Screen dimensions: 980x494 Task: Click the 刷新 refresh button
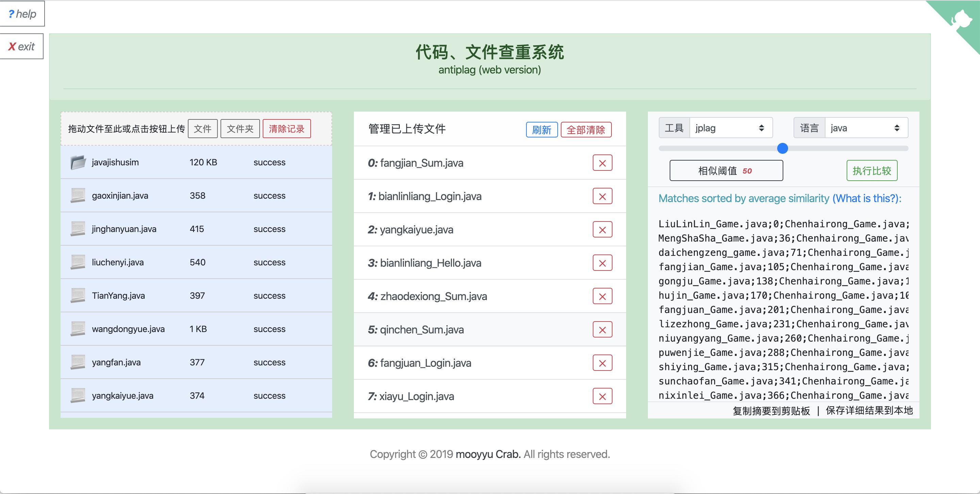point(541,130)
